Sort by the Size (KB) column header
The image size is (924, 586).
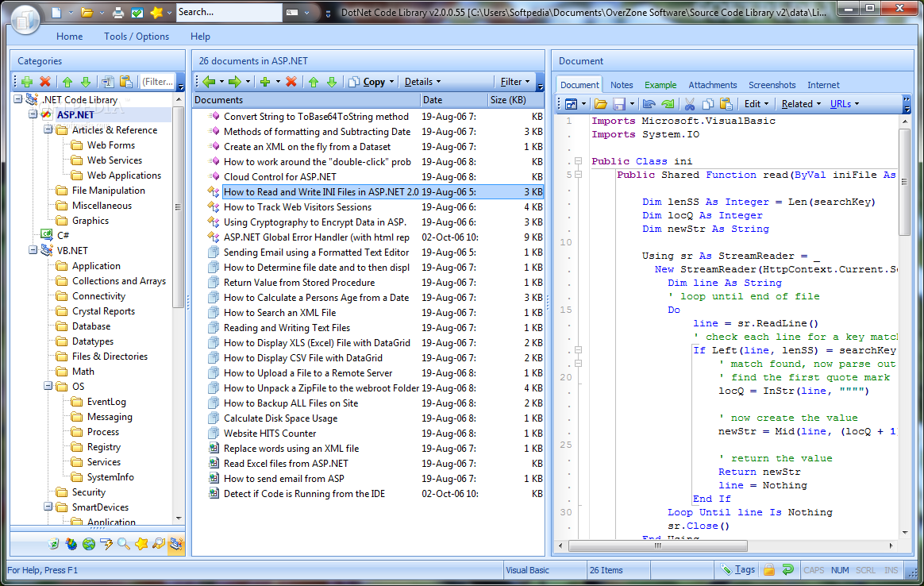tap(516, 100)
